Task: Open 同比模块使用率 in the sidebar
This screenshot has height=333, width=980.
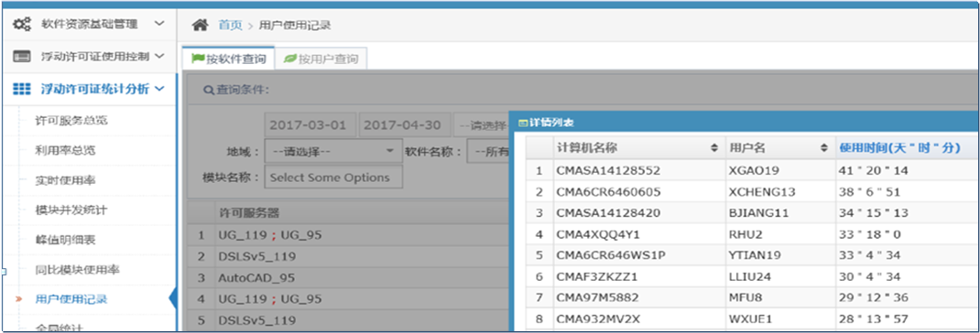Action: tap(78, 270)
